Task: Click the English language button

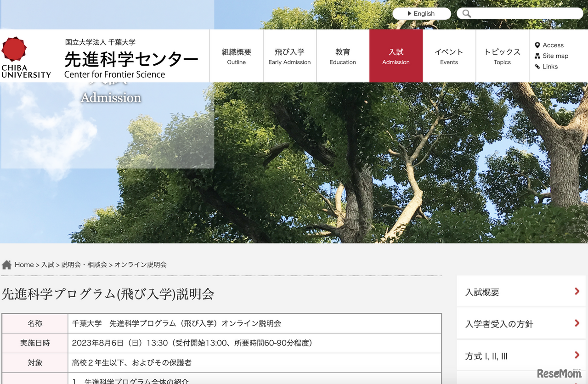Action: coord(421,13)
